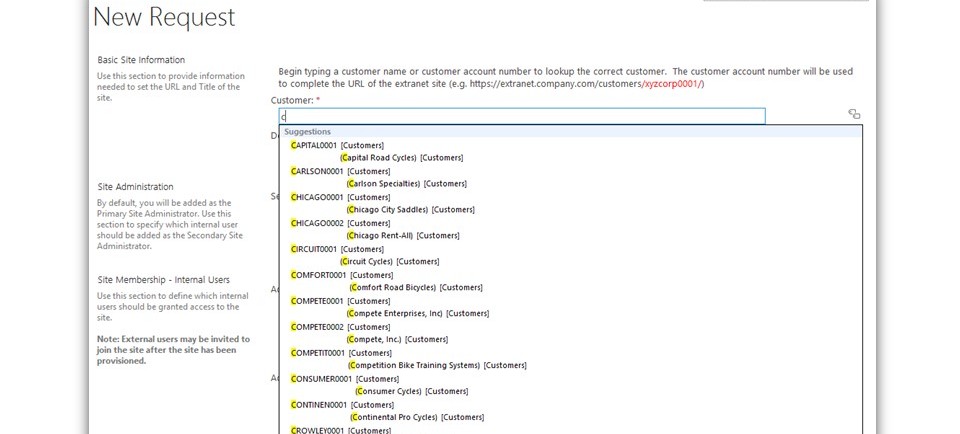The image size is (960, 434).
Task: Select CHICAGO0002 suggestion
Action: tap(340, 223)
